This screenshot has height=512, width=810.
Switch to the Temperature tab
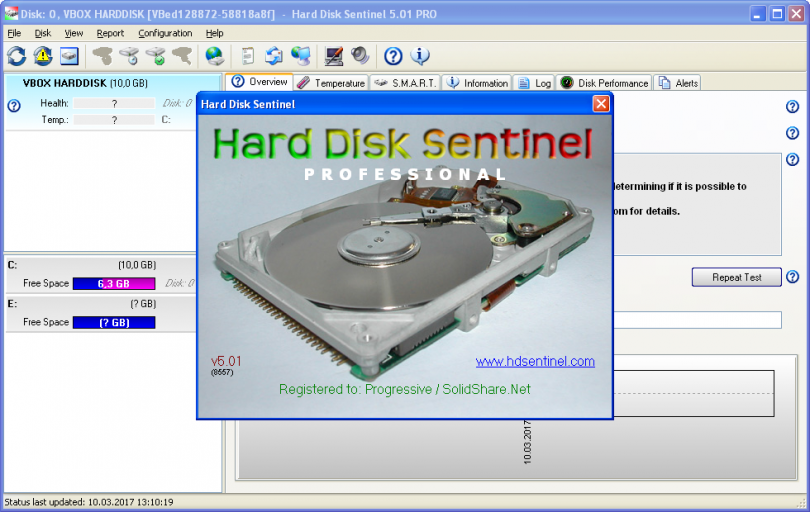pyautogui.click(x=331, y=83)
